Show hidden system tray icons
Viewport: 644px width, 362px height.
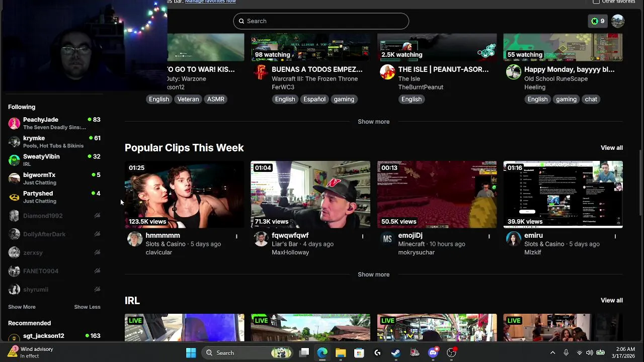[x=552, y=353]
